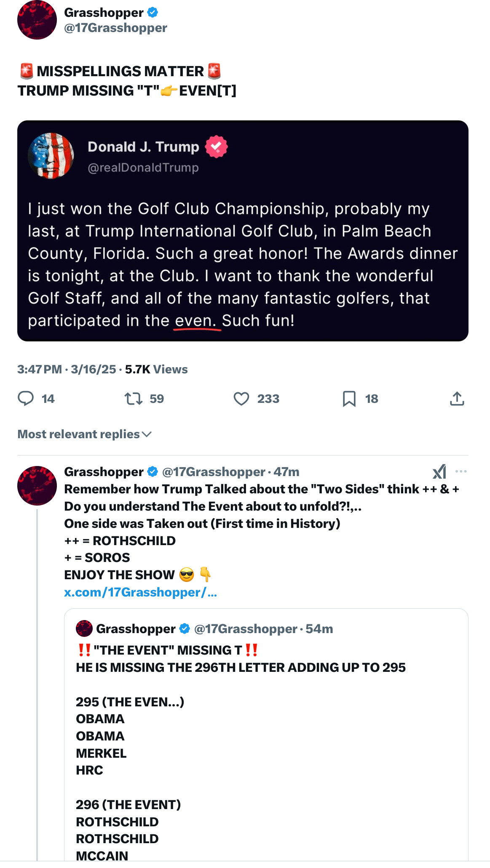The height and width of the screenshot is (868, 490).
Task: Click the 3:47 PM timestamp of the post
Action: [x=40, y=369]
